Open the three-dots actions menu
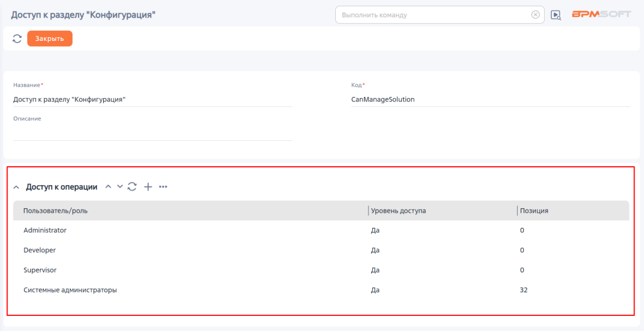The image size is (644, 331). tap(163, 187)
